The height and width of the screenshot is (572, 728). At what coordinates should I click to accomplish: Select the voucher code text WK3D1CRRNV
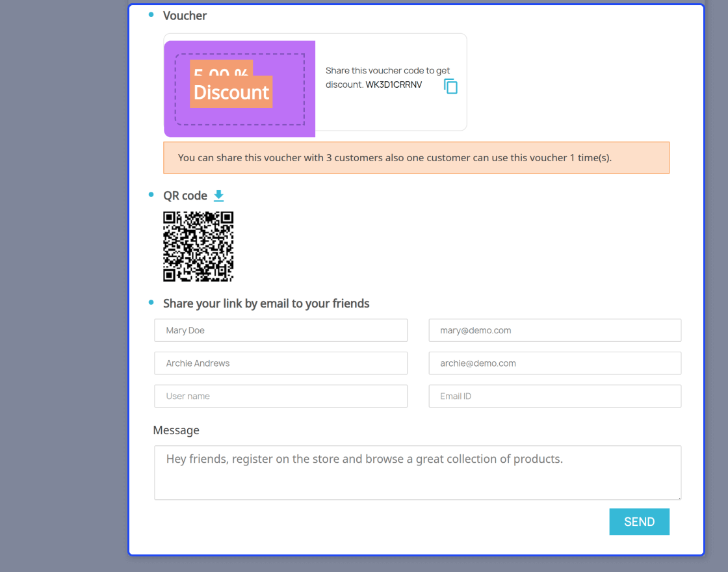[394, 84]
